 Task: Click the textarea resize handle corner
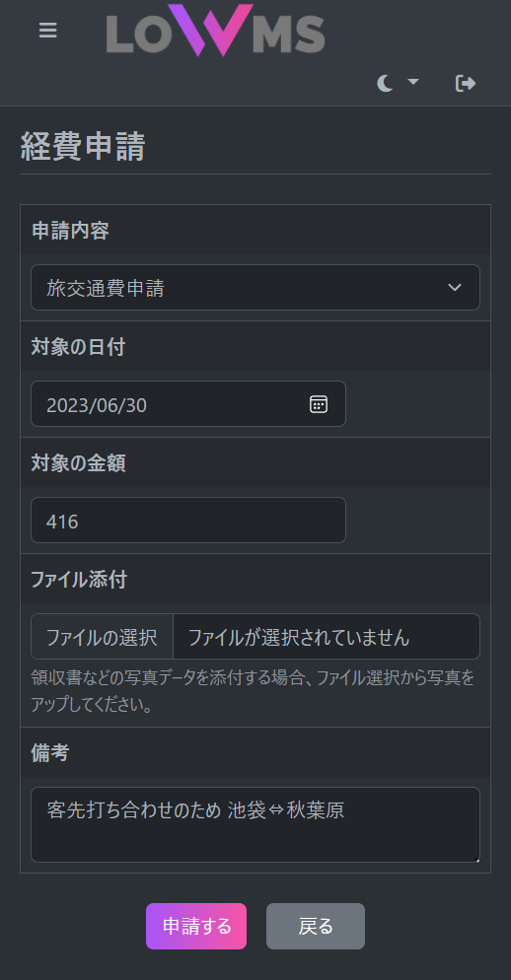pyautogui.click(x=476, y=860)
